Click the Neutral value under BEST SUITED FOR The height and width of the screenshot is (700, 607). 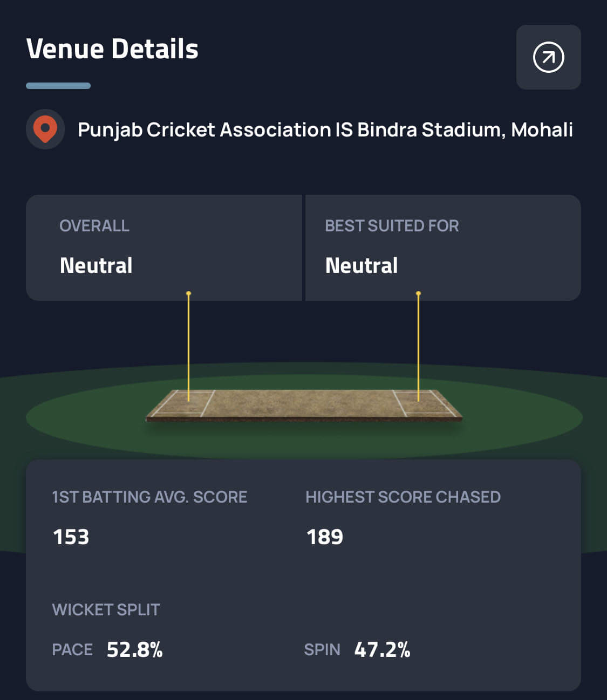point(362,265)
